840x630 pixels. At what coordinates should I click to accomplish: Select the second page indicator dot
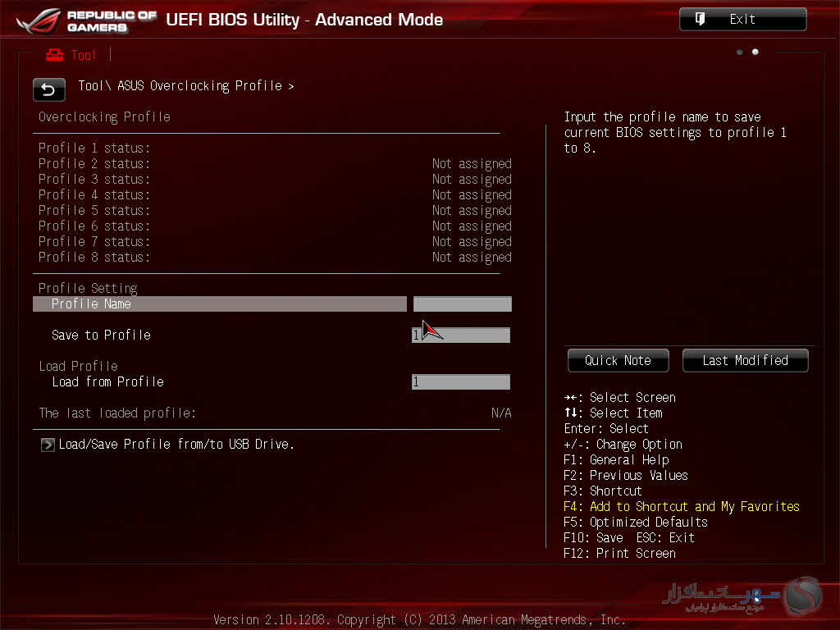(756, 52)
